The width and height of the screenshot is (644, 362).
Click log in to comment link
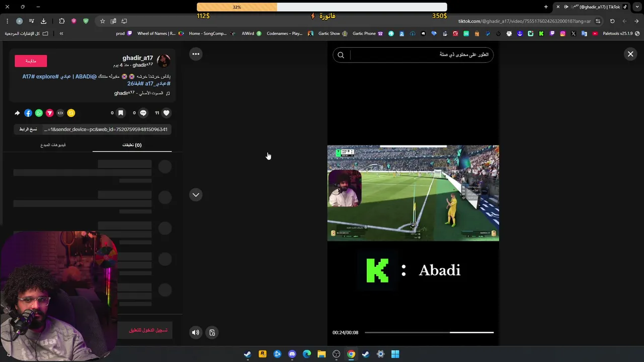point(148,330)
